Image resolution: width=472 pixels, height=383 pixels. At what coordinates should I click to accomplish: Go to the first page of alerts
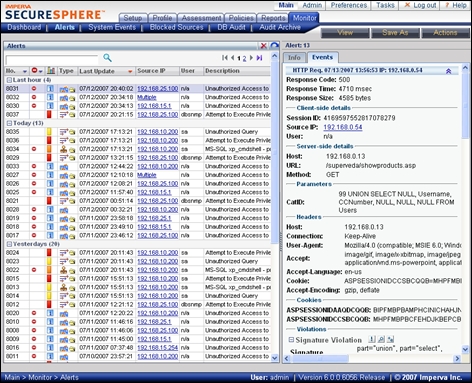click(225, 58)
